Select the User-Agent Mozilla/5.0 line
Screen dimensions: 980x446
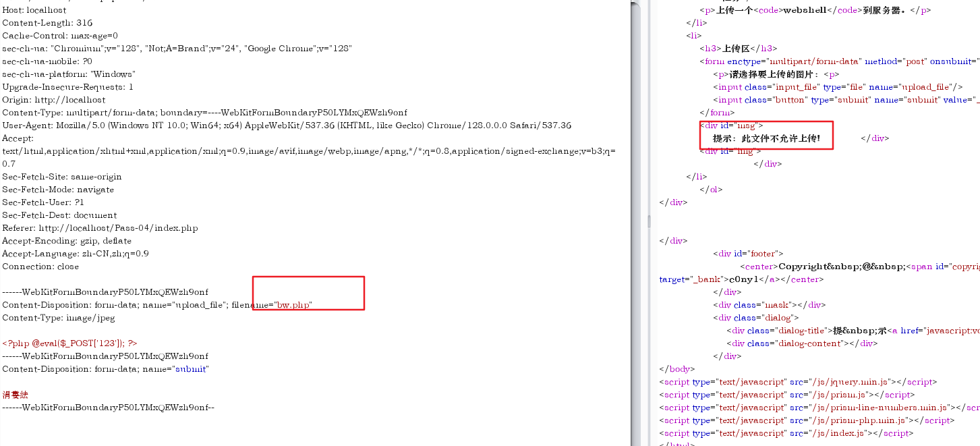(287, 126)
